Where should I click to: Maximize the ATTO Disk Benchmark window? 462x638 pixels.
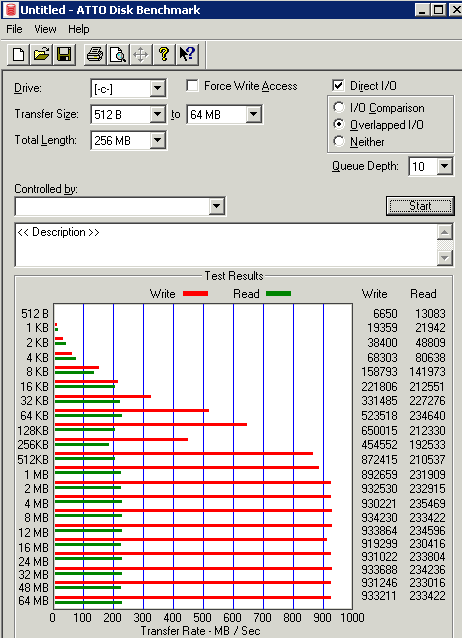click(438, 10)
